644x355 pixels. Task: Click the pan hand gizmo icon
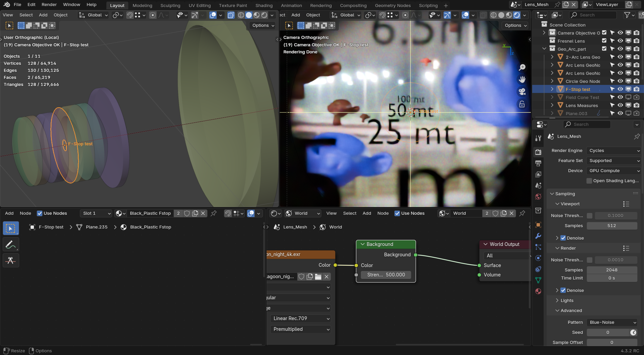coord(522,80)
